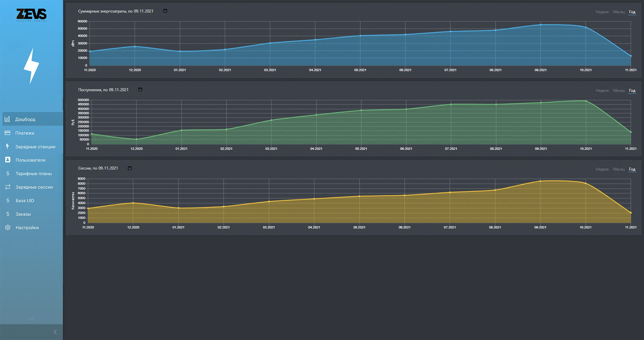Switch energy chart to Неделя view
644x340 pixels.
(602, 12)
